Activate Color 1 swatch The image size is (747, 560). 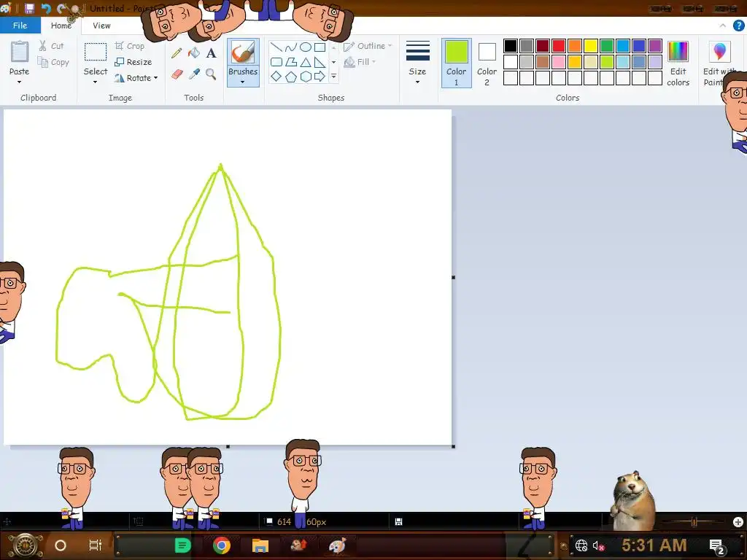click(x=456, y=63)
